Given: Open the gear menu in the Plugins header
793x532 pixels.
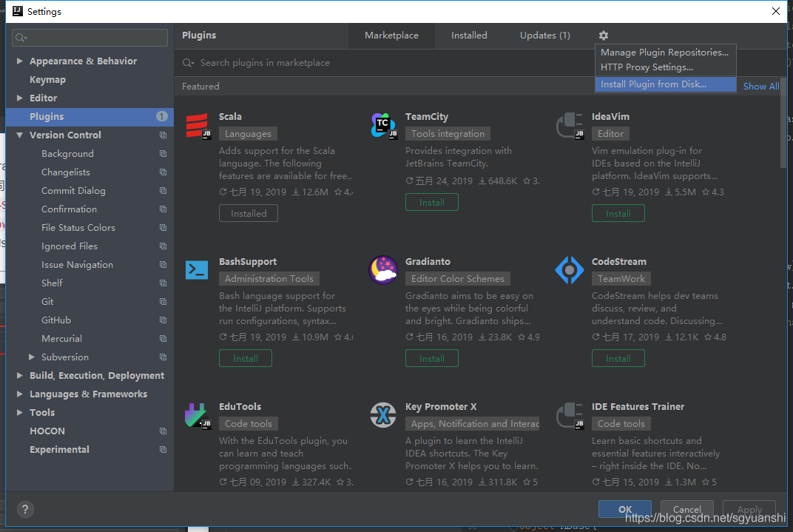Looking at the screenshot, I should click(x=603, y=35).
